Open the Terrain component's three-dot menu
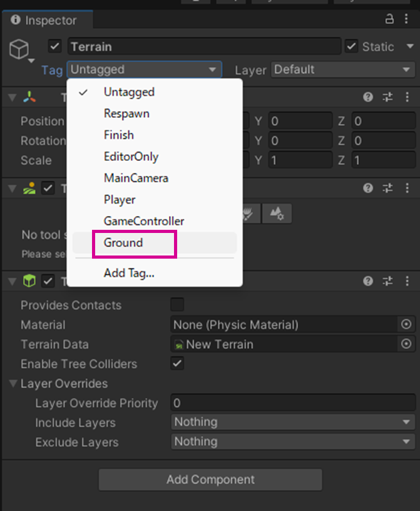 (406, 188)
